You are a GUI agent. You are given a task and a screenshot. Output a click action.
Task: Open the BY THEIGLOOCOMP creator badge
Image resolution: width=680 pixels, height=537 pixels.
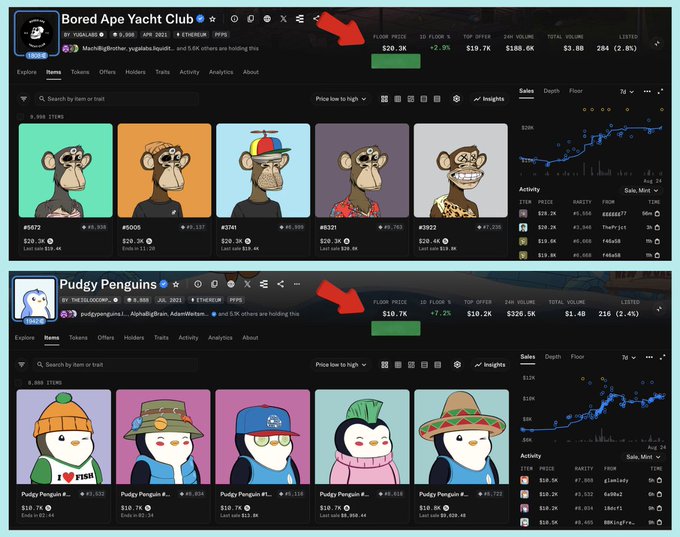[x=90, y=300]
